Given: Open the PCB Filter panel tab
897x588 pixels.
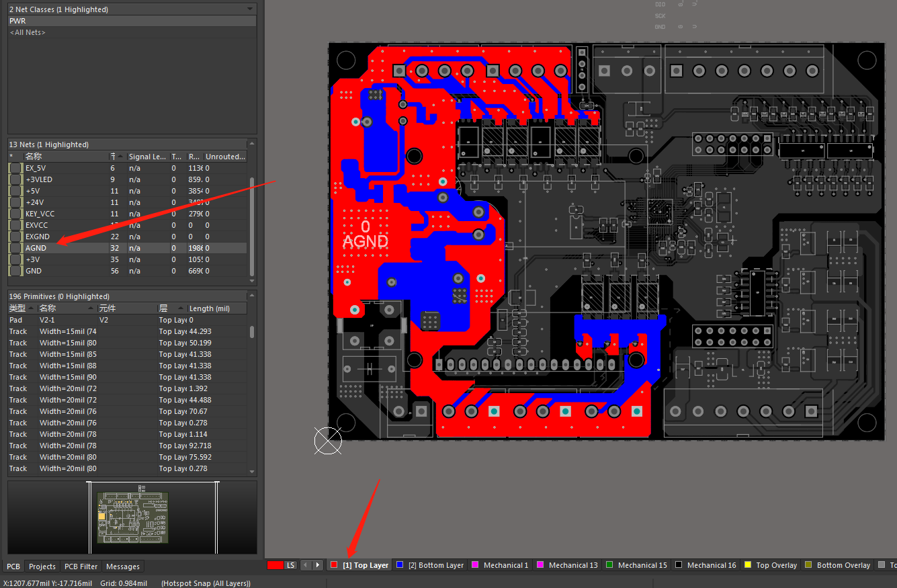Looking at the screenshot, I should click(81, 566).
